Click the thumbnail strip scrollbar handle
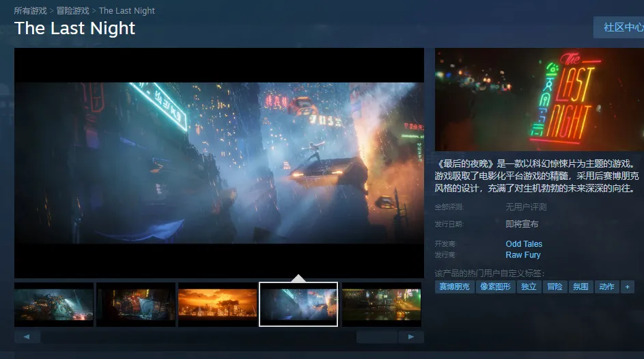The width and height of the screenshot is (644, 359). pos(376,337)
